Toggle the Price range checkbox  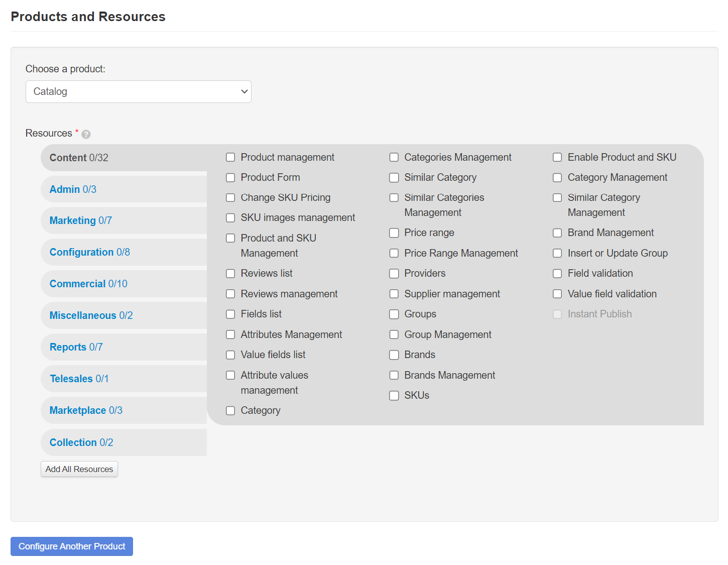click(x=394, y=233)
